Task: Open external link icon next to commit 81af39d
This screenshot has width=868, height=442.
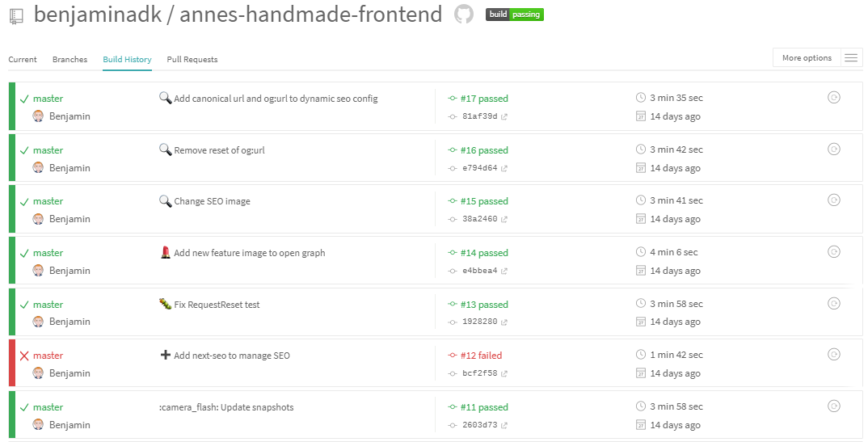Action: pyautogui.click(x=504, y=116)
